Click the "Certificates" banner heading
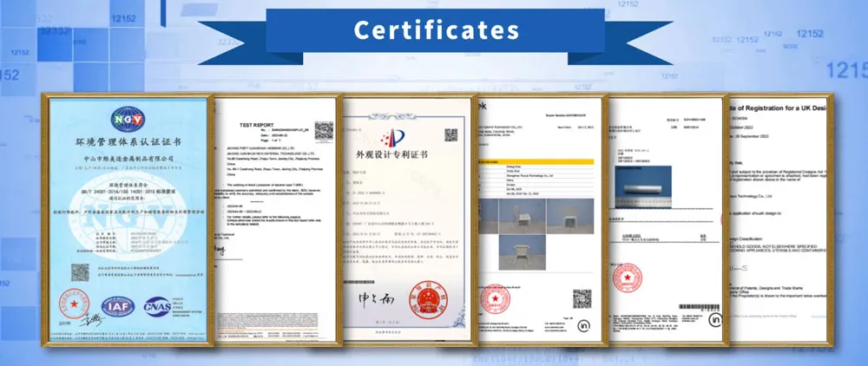Screen dimensions: 868x366 point(434,29)
